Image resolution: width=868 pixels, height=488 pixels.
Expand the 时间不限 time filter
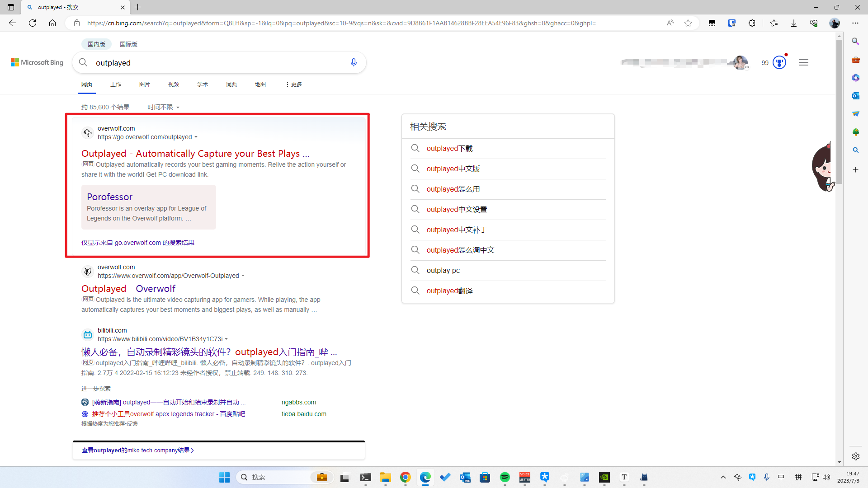163,107
